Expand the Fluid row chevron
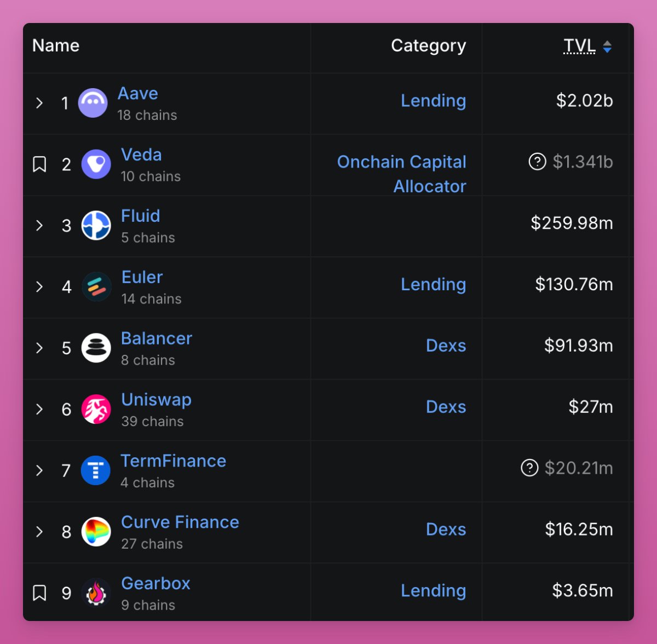Image resolution: width=657 pixels, height=644 pixels. (x=39, y=226)
